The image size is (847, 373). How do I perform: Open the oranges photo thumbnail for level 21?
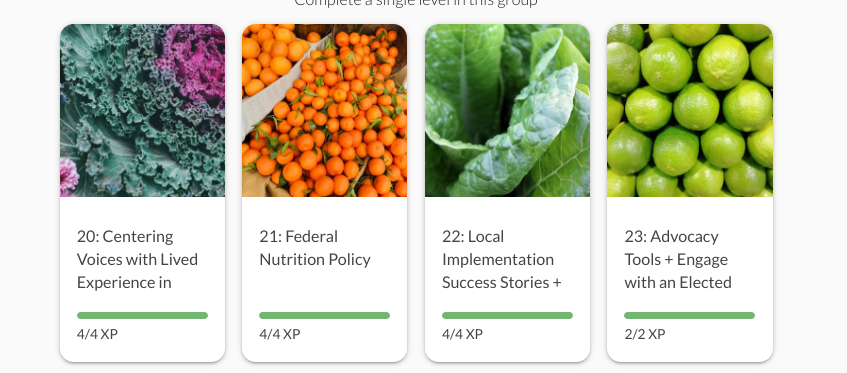pyautogui.click(x=325, y=110)
